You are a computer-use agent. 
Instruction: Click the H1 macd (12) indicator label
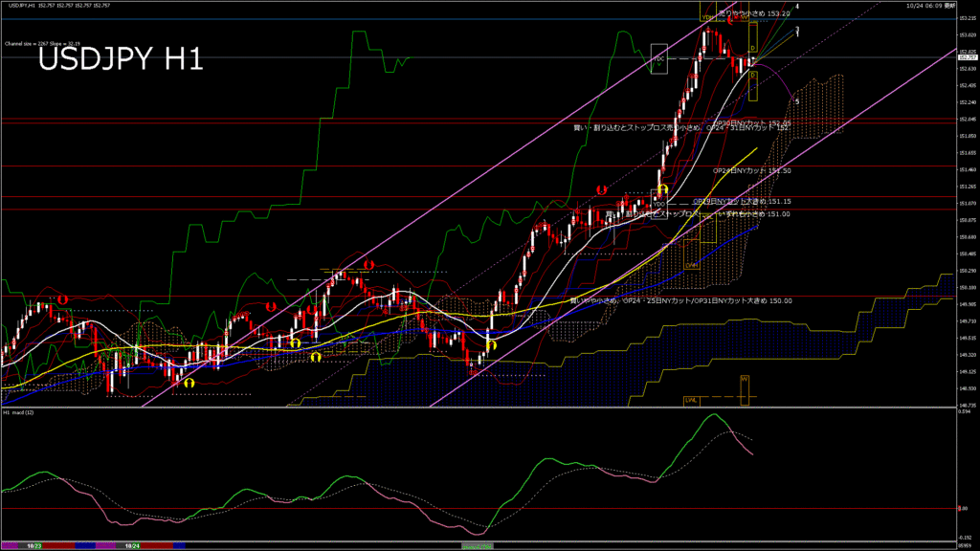pos(19,413)
